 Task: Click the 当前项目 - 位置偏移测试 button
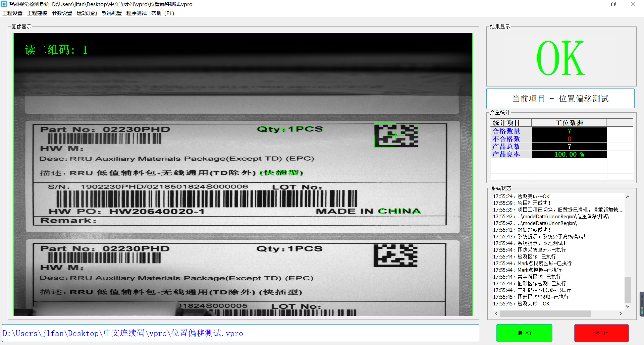[560, 99]
